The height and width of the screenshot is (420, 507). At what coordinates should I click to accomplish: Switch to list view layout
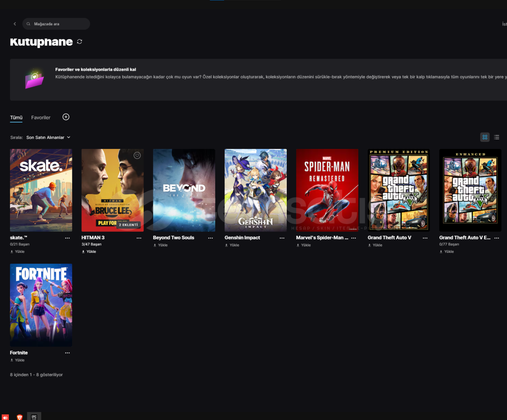click(496, 137)
